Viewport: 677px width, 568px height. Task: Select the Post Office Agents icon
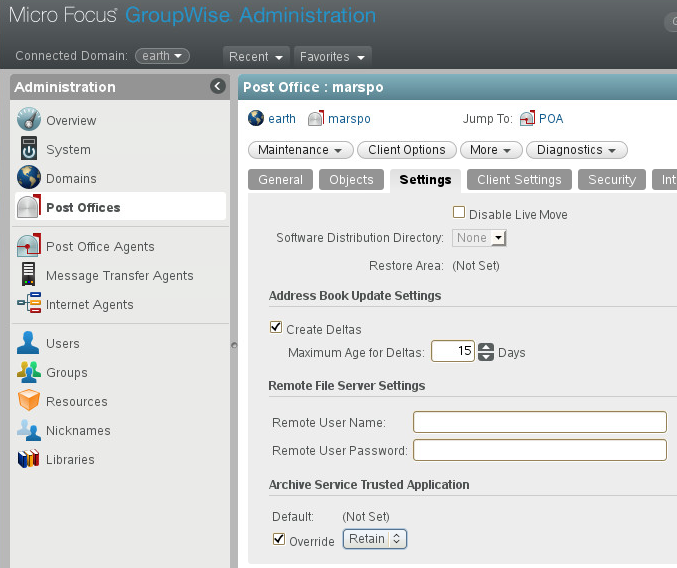[x=28, y=246]
